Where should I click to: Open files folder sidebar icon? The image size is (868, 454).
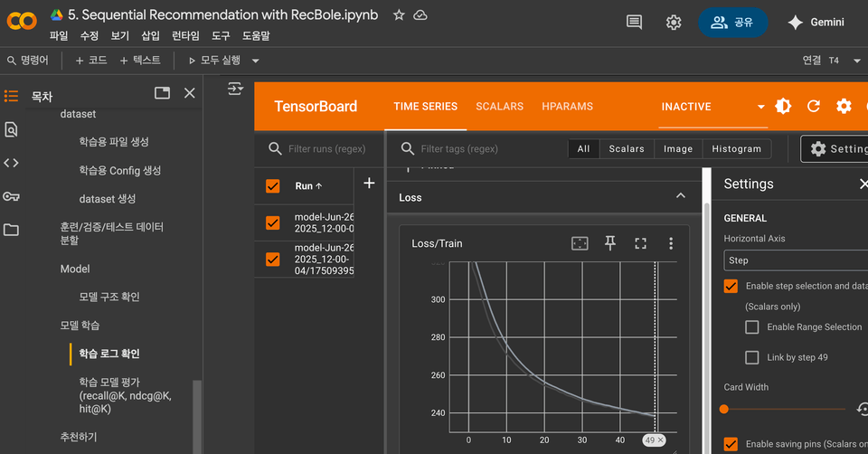tap(11, 230)
